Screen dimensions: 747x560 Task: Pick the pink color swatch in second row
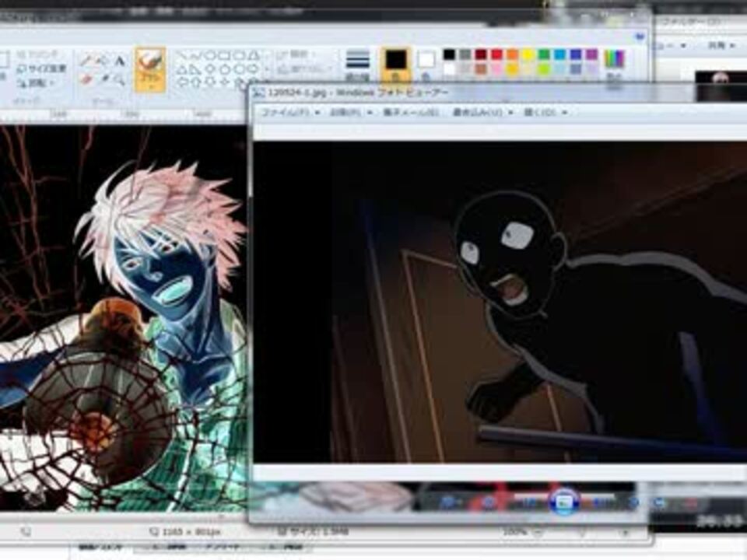tap(496, 69)
